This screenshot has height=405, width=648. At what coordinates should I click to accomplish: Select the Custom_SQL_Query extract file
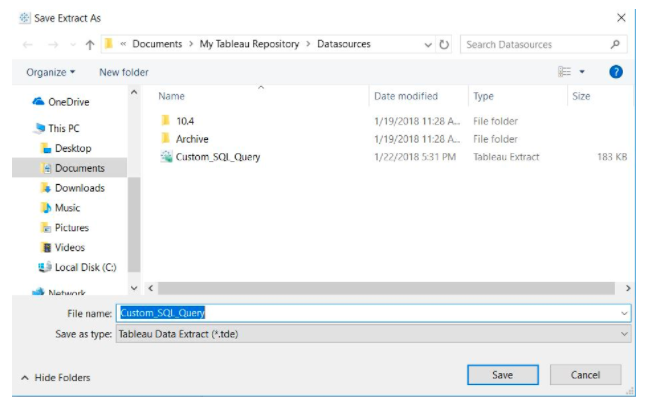(x=218, y=157)
